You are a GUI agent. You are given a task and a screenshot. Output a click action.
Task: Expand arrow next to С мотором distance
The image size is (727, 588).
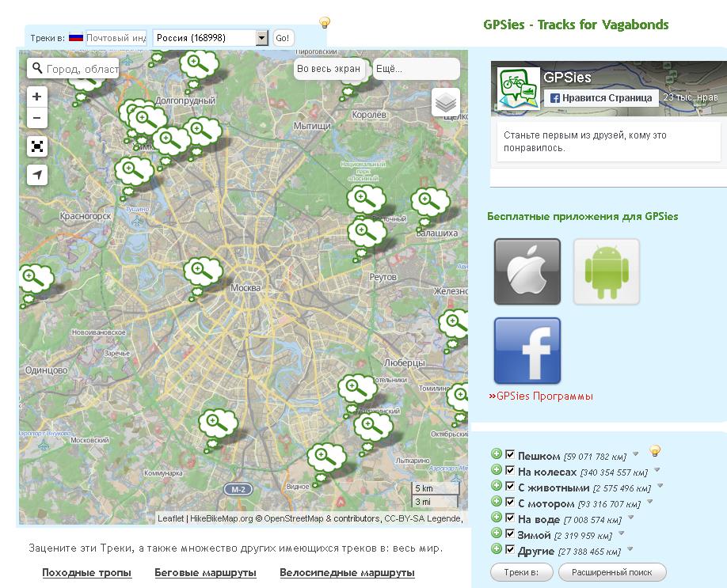tap(650, 502)
